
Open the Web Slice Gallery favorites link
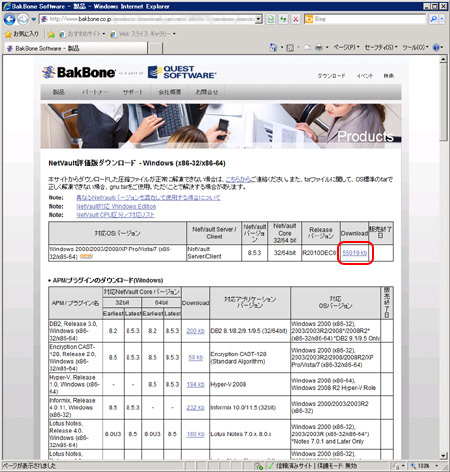click(x=143, y=34)
